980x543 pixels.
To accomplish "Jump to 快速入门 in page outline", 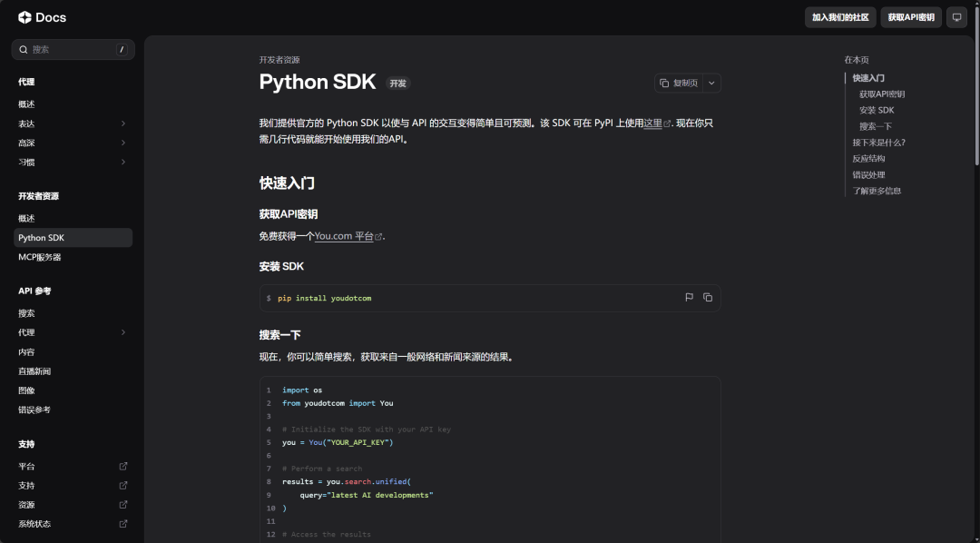I will pos(868,78).
